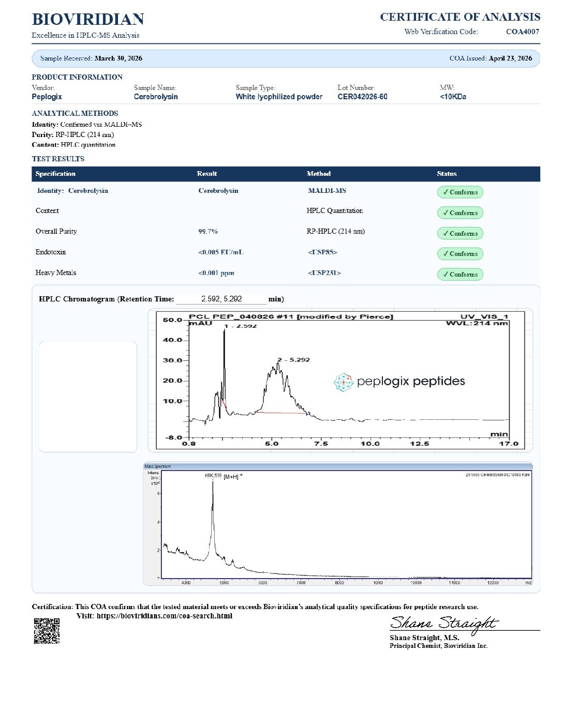This screenshot has width=563, height=728.
Task: Click the peplogix peptides logo icon
Action: 343,382
